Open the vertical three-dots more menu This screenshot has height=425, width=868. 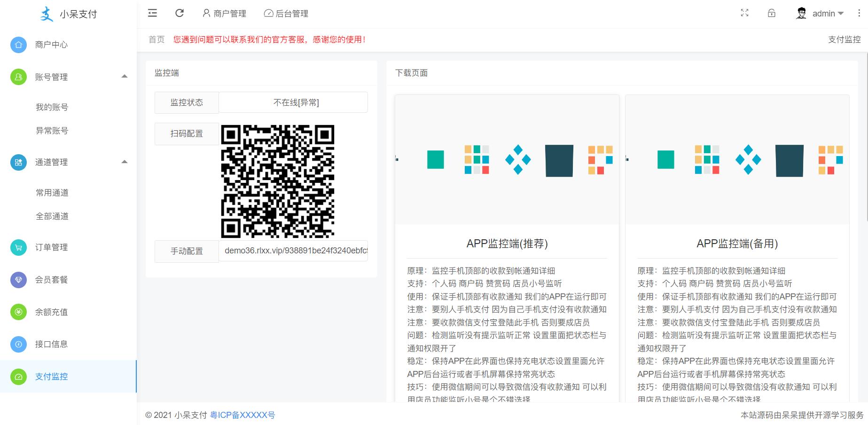[x=859, y=13]
